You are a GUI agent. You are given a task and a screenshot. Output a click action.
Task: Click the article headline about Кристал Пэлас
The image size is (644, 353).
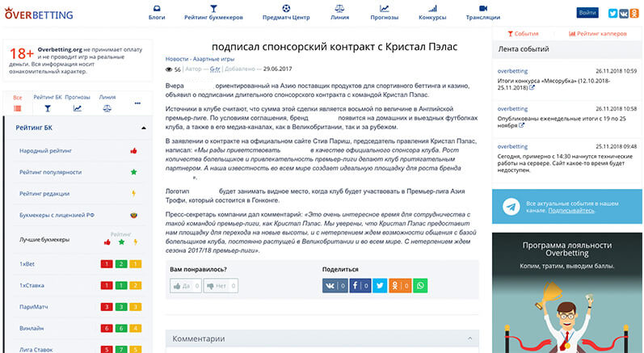coord(335,47)
